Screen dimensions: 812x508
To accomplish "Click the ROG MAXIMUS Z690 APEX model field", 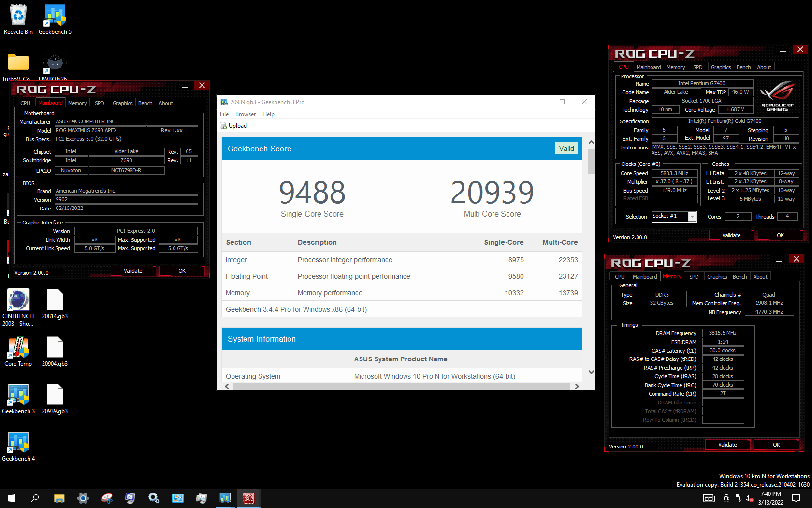I will click(x=100, y=130).
